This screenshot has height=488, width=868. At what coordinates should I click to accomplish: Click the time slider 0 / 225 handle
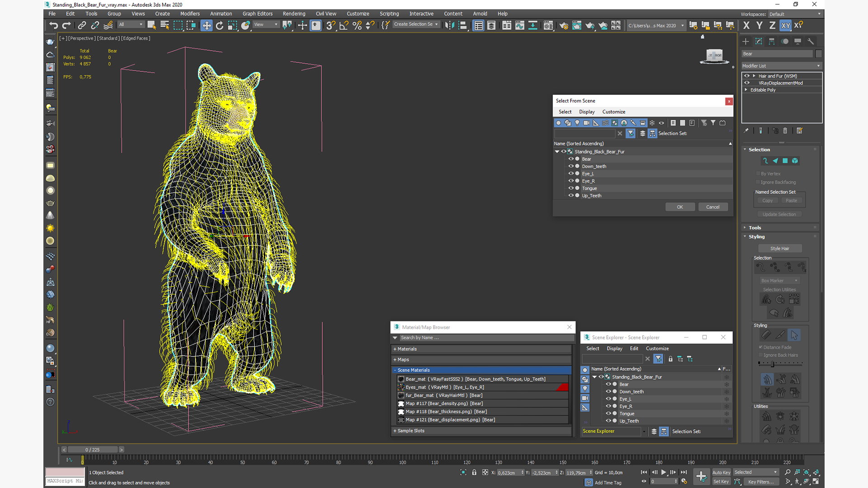click(93, 450)
